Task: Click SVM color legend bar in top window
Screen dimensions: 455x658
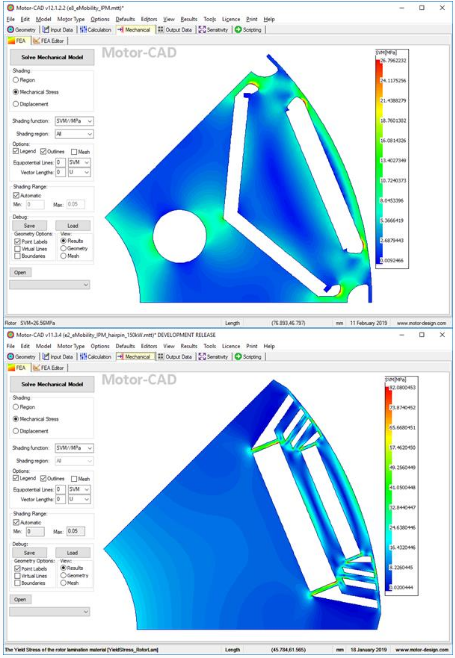Action: (x=378, y=161)
